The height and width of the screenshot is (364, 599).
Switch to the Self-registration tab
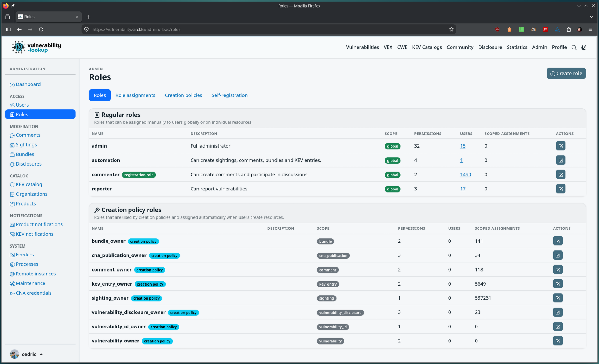[x=229, y=95]
